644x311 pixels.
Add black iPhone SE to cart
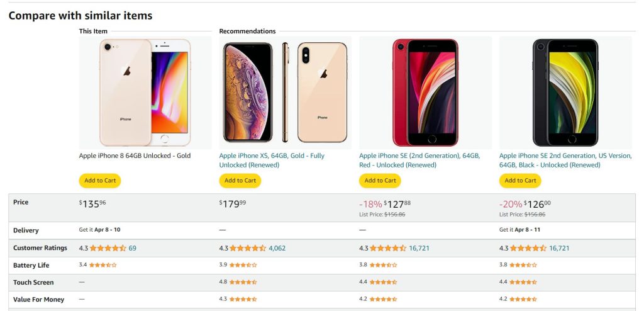(x=520, y=181)
